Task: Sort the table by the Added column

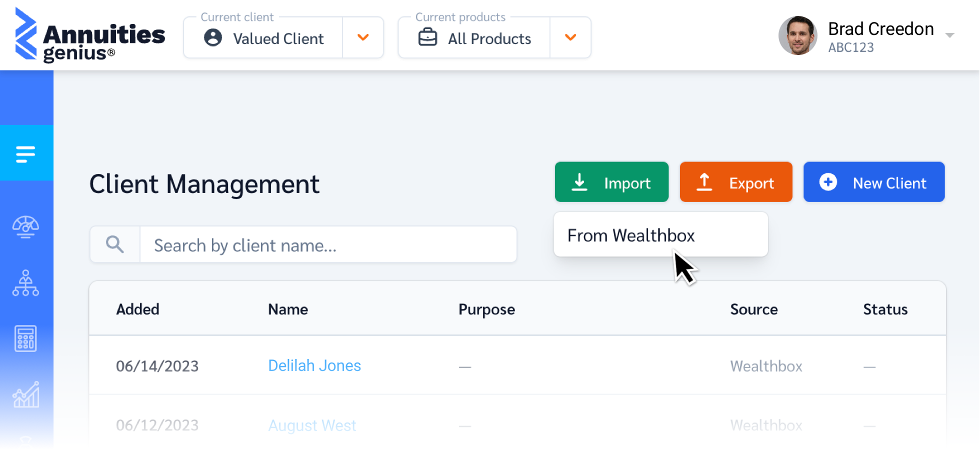Action: [137, 309]
